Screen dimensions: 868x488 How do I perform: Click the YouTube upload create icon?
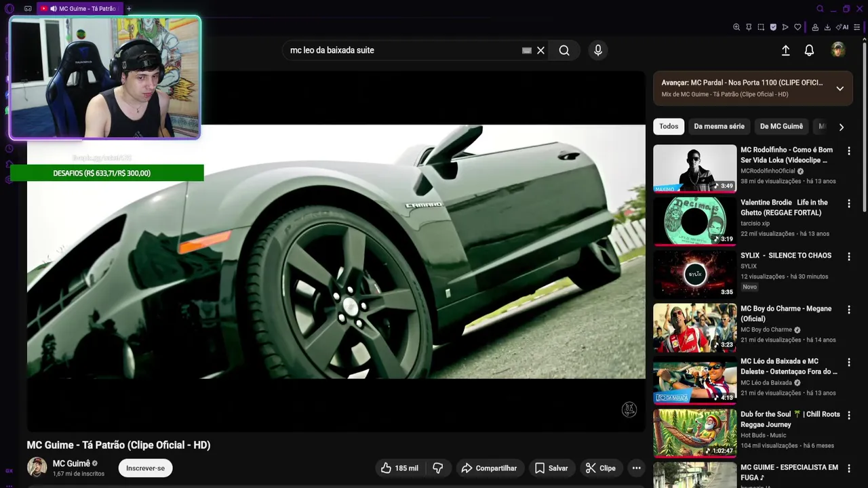tap(785, 50)
